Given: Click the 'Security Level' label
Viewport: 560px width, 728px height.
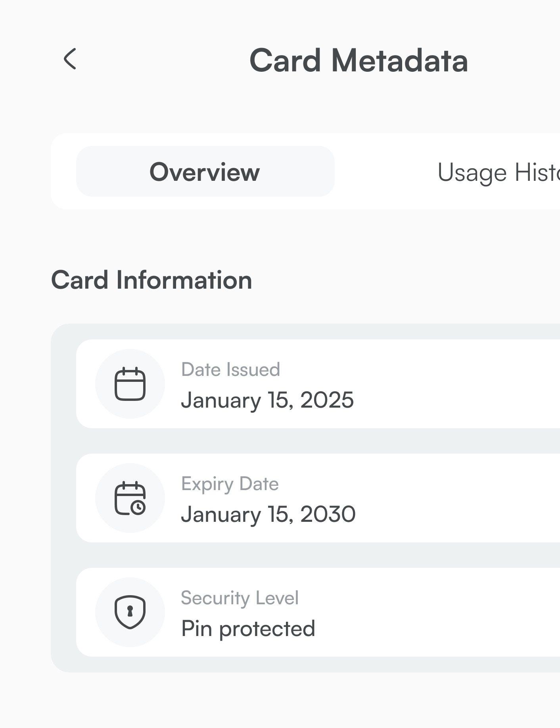Looking at the screenshot, I should 240,598.
